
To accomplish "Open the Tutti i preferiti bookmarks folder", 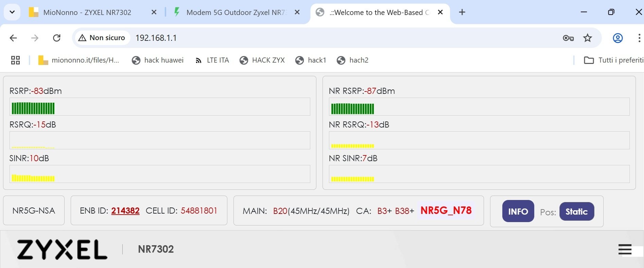I will click(613, 60).
